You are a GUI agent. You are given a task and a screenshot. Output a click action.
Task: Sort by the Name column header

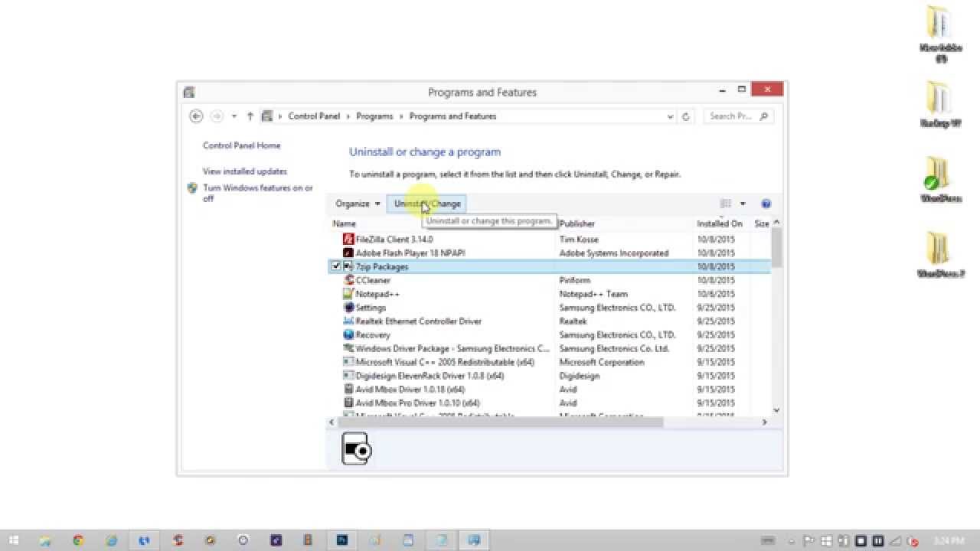pos(345,223)
